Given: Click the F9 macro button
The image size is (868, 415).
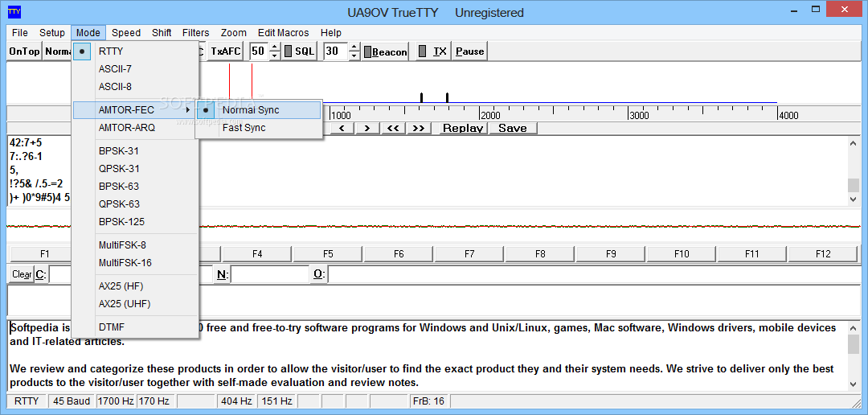Looking at the screenshot, I should (x=611, y=254).
